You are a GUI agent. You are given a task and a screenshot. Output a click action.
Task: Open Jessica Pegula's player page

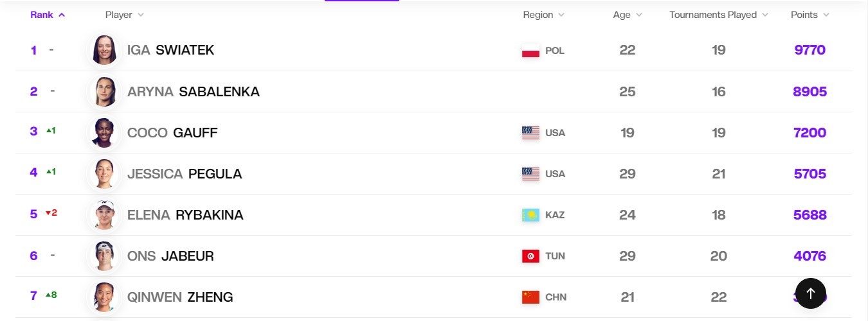185,174
